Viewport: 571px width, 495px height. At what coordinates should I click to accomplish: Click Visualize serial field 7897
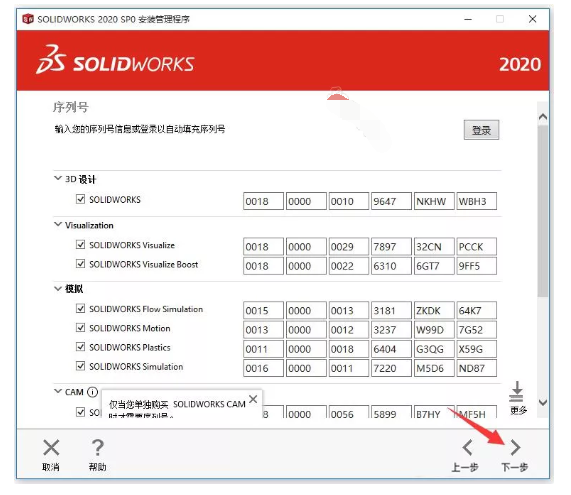click(x=391, y=247)
